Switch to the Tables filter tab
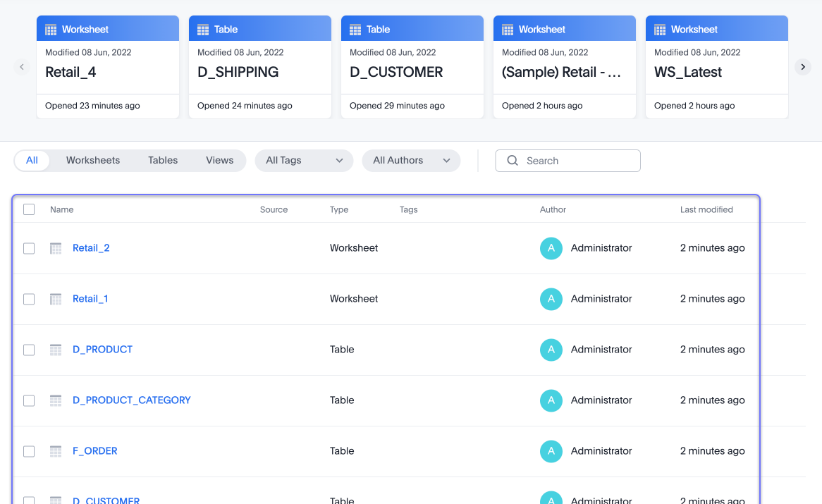 point(163,160)
